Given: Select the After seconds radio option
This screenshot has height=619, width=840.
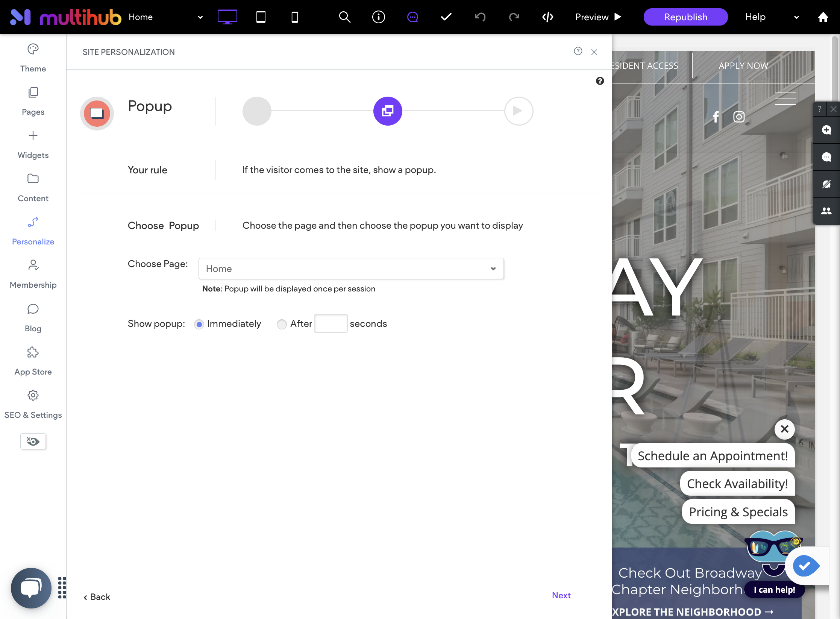Looking at the screenshot, I should [282, 324].
